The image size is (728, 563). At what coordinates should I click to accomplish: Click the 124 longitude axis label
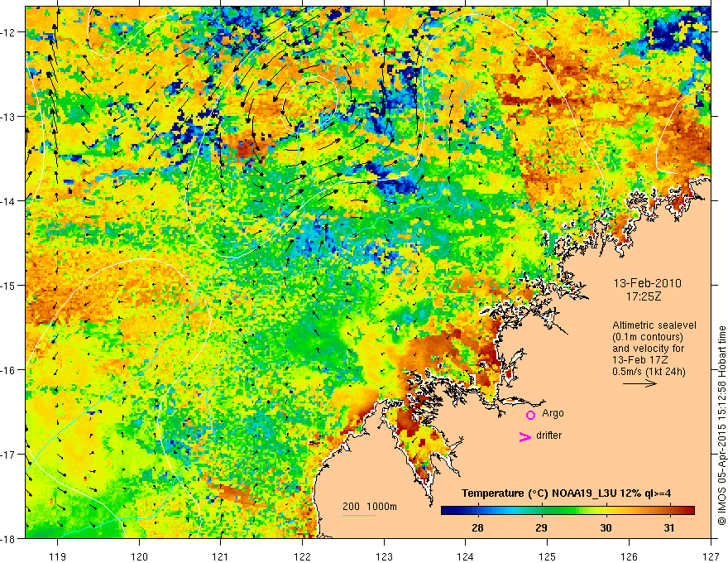pyautogui.click(x=466, y=556)
